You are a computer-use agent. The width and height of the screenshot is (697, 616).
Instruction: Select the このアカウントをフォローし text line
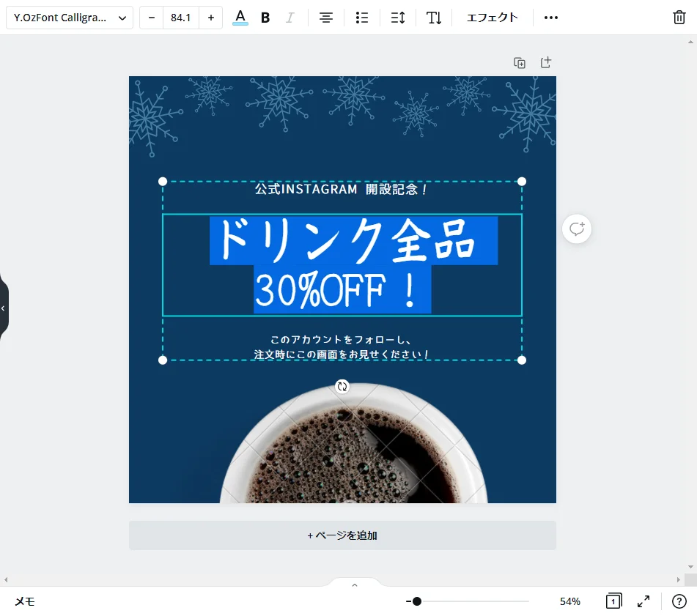tap(342, 340)
